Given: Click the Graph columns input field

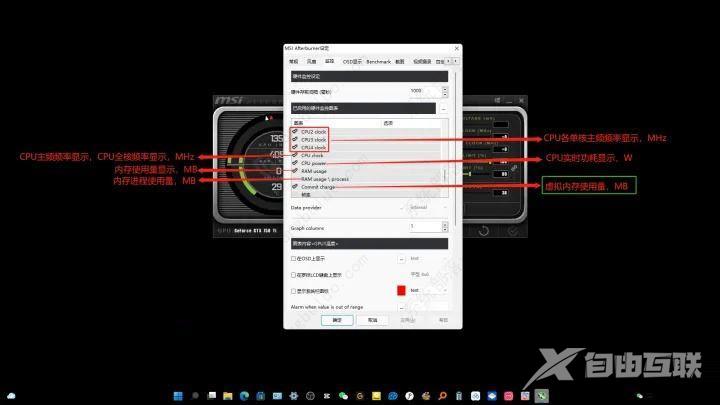Looking at the screenshot, I should pyautogui.click(x=425, y=226).
